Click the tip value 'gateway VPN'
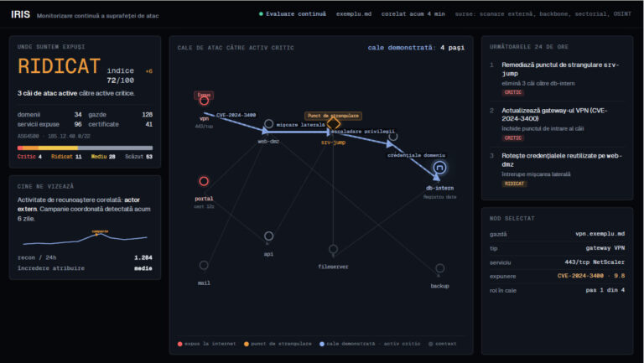Screen dimensions: 644x363 (605, 248)
